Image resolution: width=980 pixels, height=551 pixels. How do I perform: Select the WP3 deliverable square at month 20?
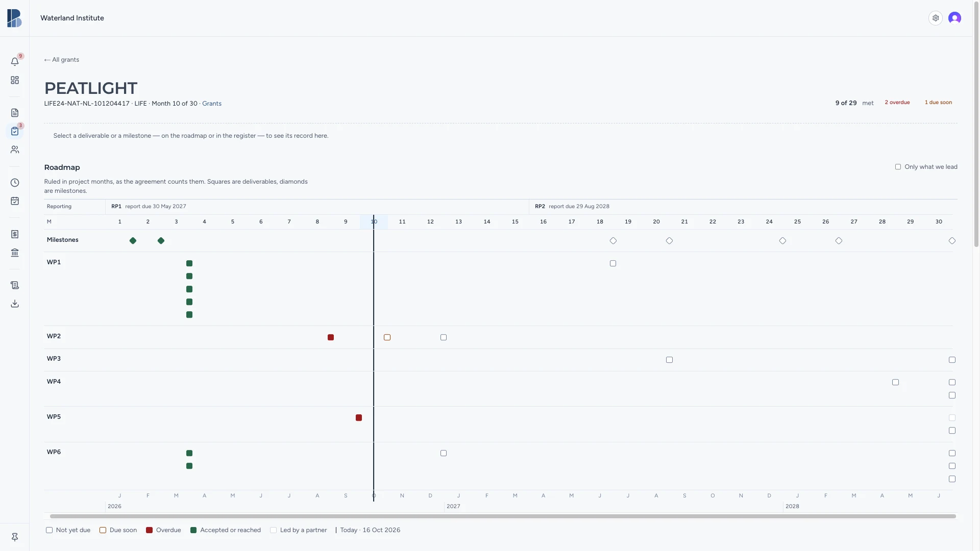tap(669, 360)
